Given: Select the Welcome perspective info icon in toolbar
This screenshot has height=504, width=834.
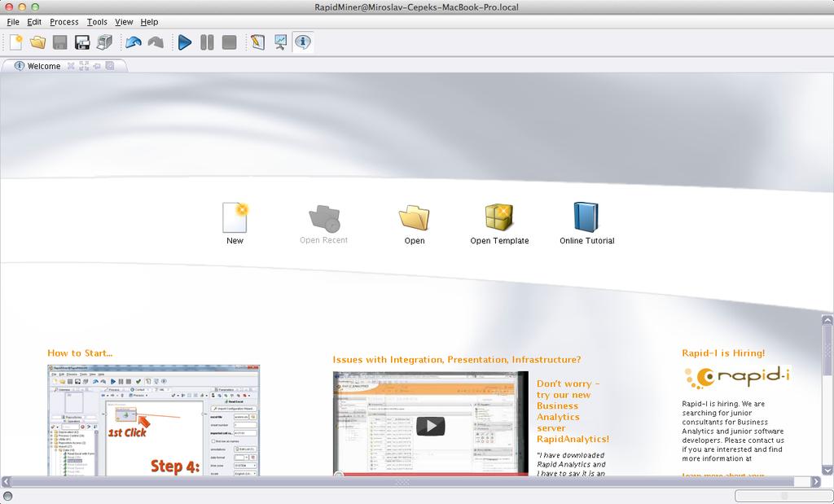Looking at the screenshot, I should coord(303,42).
